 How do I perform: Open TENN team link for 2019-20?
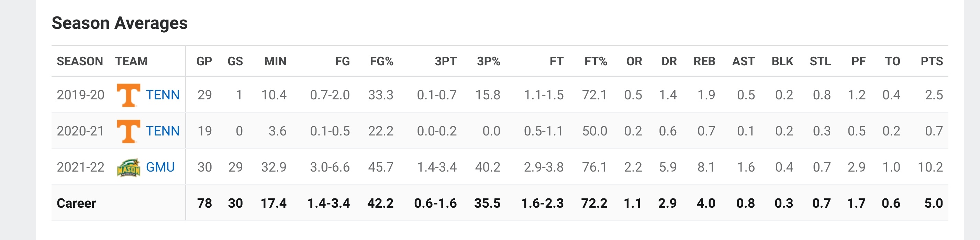(163, 95)
